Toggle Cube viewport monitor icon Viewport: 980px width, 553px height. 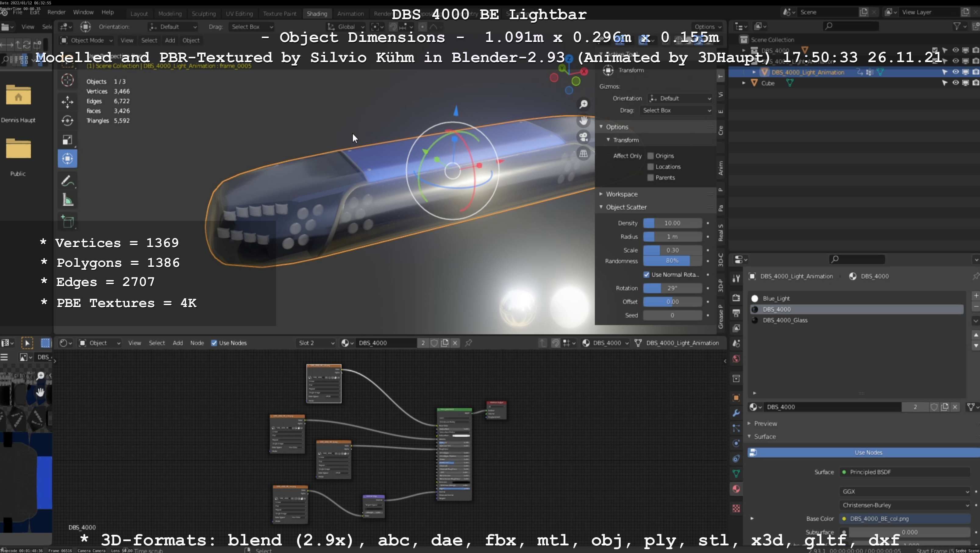click(966, 83)
